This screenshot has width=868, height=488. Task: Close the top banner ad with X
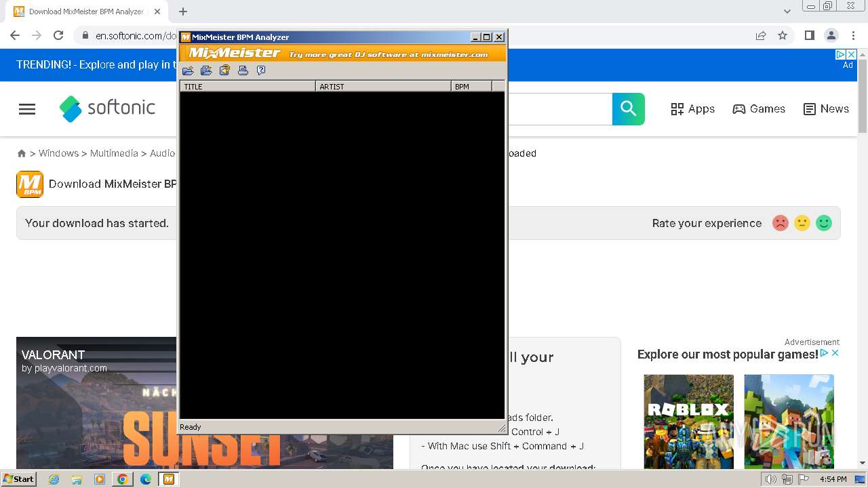click(x=852, y=54)
